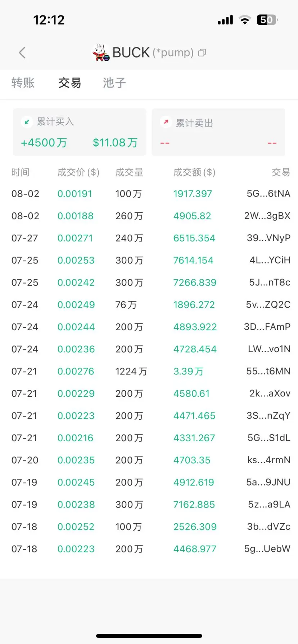
Task: Tap the 累计卖出 summary card
Action: (x=218, y=132)
